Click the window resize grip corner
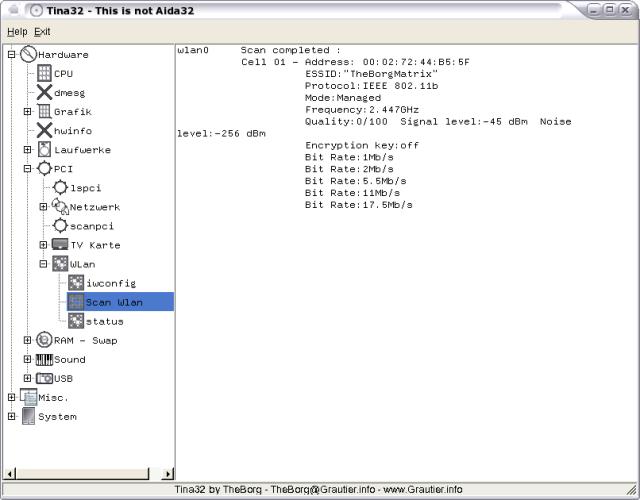The image size is (640, 500). click(631, 489)
